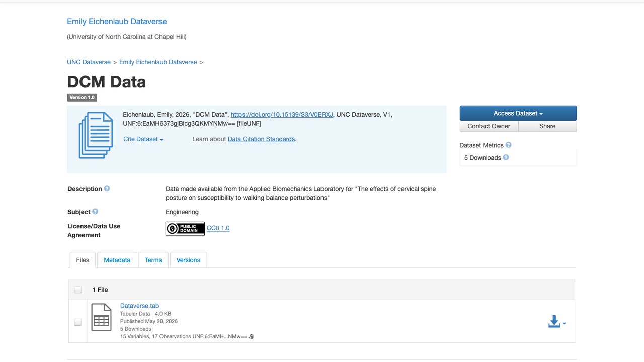Open the Metadata tab
The image size is (644, 362).
point(117,260)
